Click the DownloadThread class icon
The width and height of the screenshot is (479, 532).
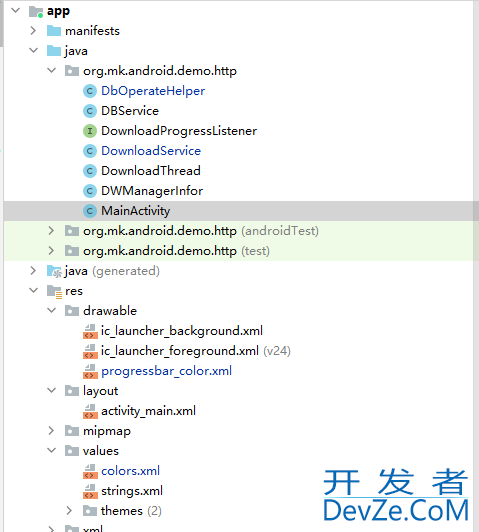90,171
